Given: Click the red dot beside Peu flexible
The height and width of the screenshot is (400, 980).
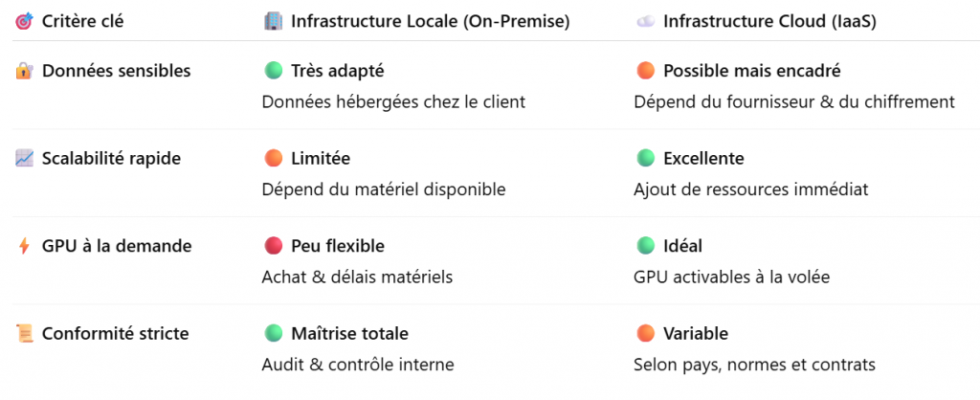Looking at the screenshot, I should (x=274, y=247).
